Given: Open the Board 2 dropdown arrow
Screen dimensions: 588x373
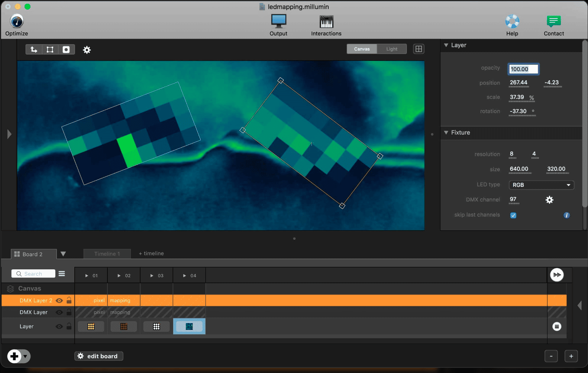Looking at the screenshot, I should [63, 254].
